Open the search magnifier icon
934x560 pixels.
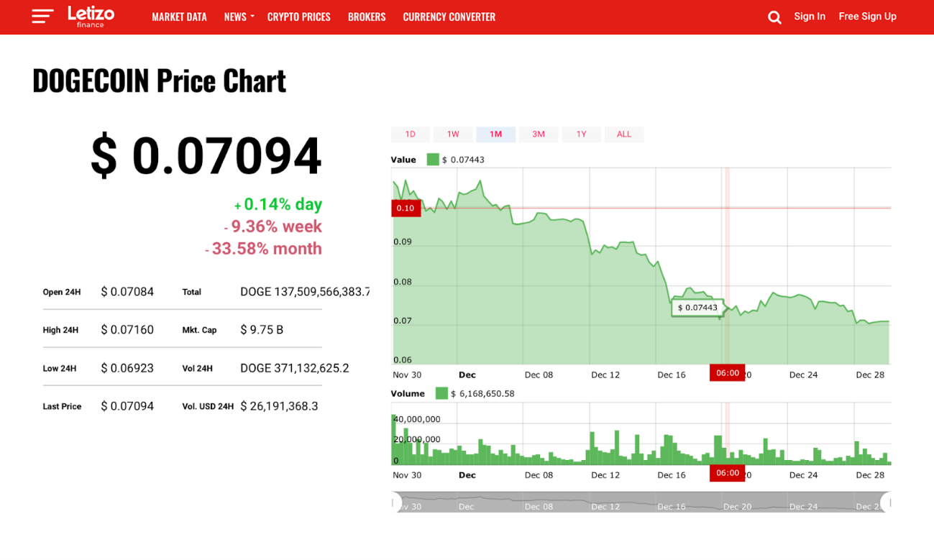pyautogui.click(x=774, y=17)
